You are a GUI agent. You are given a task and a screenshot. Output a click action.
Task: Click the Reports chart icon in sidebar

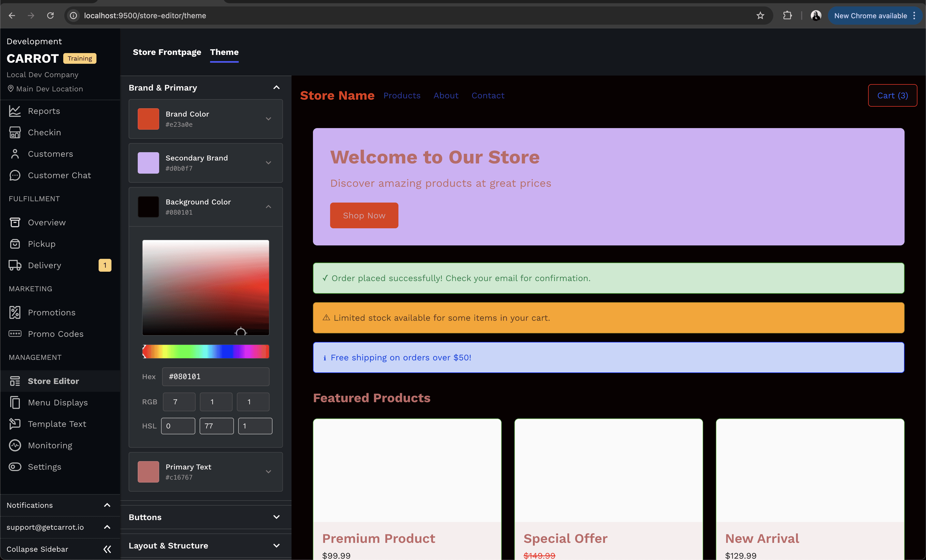[x=15, y=111]
